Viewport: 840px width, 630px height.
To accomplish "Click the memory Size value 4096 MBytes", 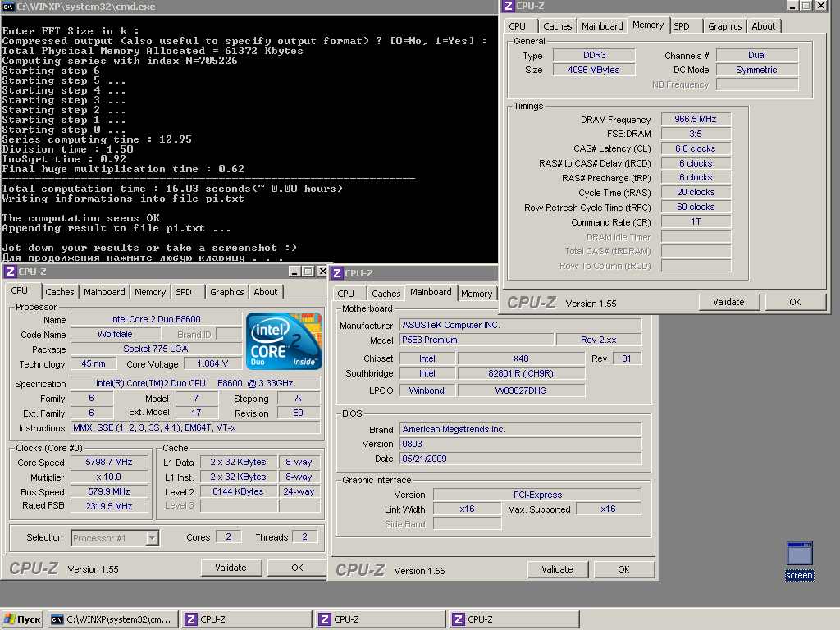I will (x=594, y=70).
